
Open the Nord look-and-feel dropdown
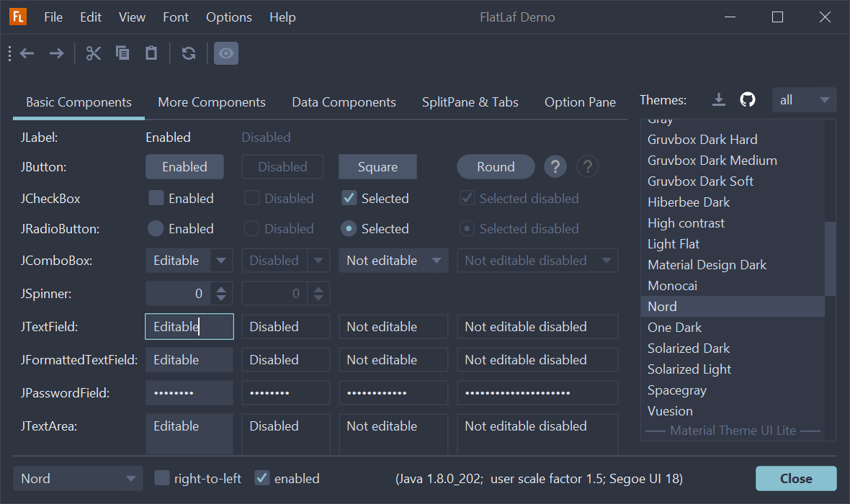coord(78,479)
